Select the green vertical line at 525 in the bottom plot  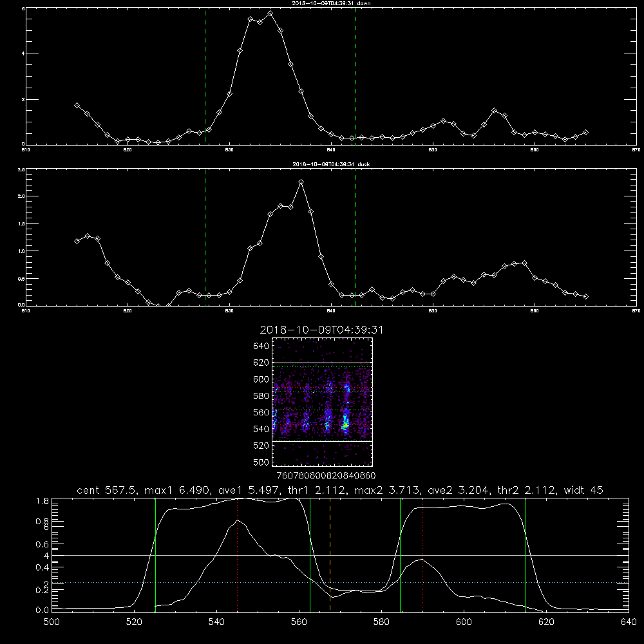[x=155, y=554]
